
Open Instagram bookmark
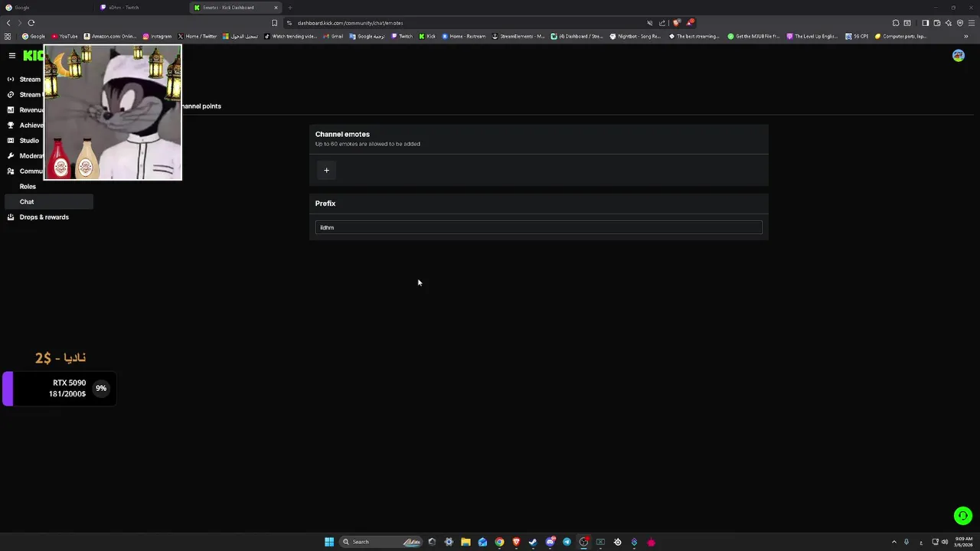[157, 36]
